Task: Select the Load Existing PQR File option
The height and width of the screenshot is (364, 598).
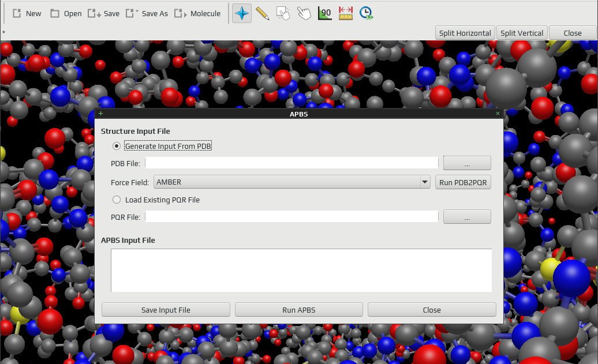Action: pos(117,200)
